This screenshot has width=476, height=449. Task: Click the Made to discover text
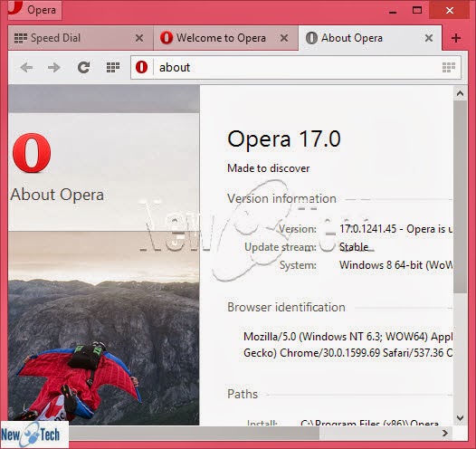(x=269, y=168)
